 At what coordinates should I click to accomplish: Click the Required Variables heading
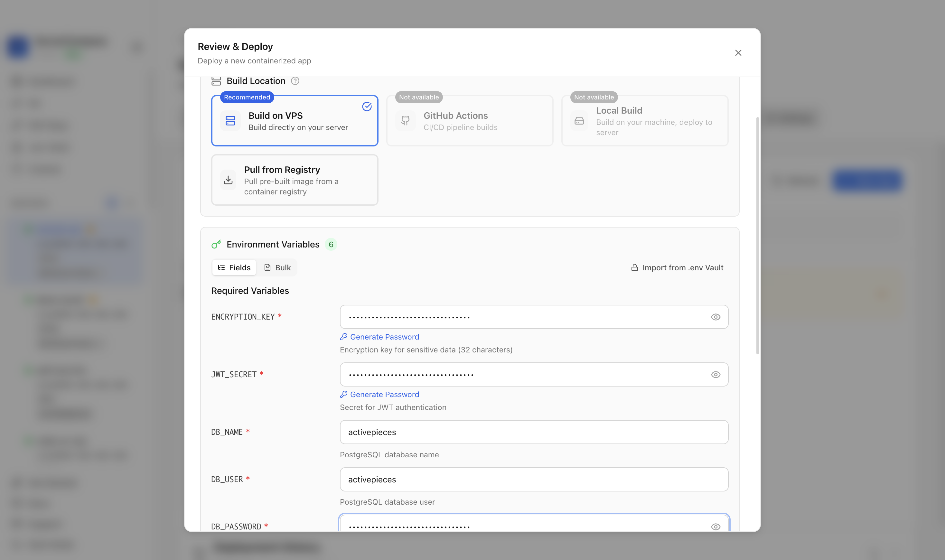(x=250, y=291)
